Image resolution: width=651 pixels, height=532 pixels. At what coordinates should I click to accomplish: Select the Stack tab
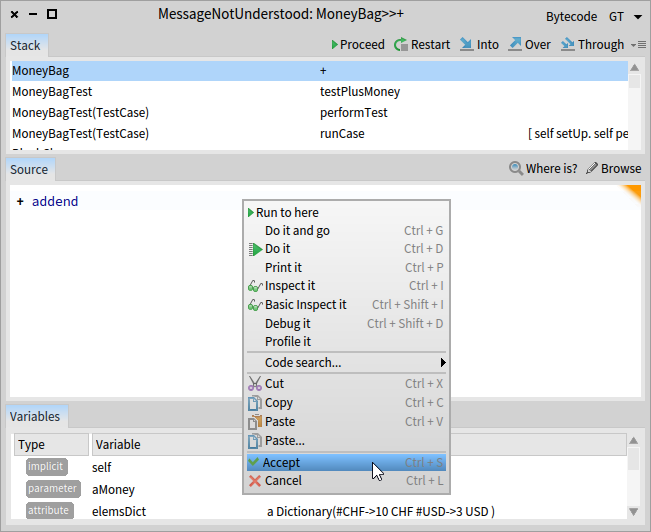(x=25, y=45)
